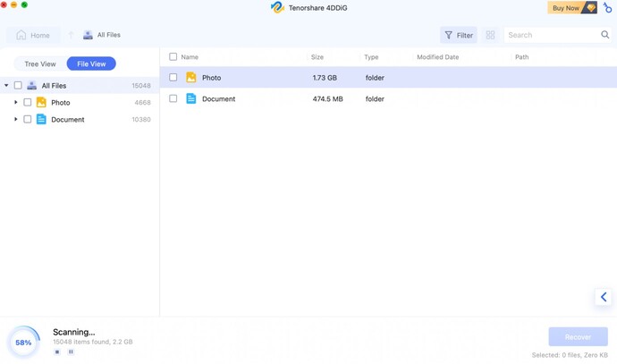The height and width of the screenshot is (364, 617).
Task: Stop the ongoing scan
Action: click(x=57, y=351)
